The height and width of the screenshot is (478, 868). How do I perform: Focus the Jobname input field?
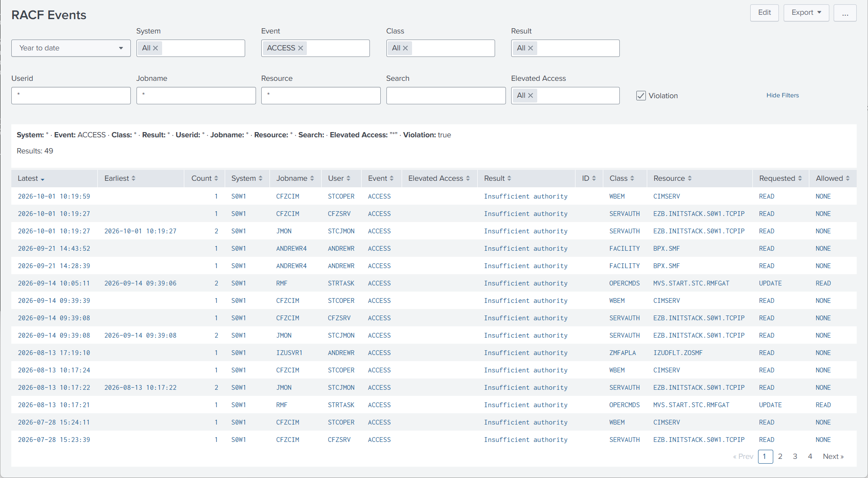click(196, 96)
